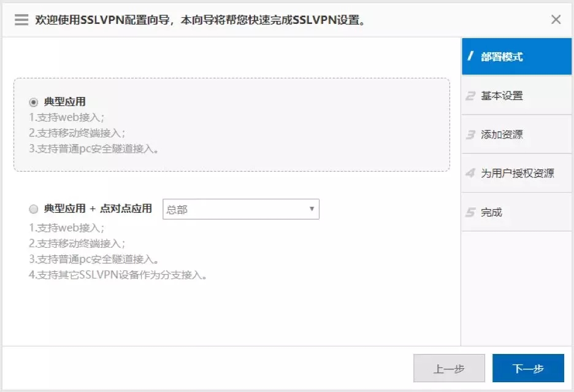Click the hamburger menu icon in title bar
The width and height of the screenshot is (574, 392).
point(21,20)
